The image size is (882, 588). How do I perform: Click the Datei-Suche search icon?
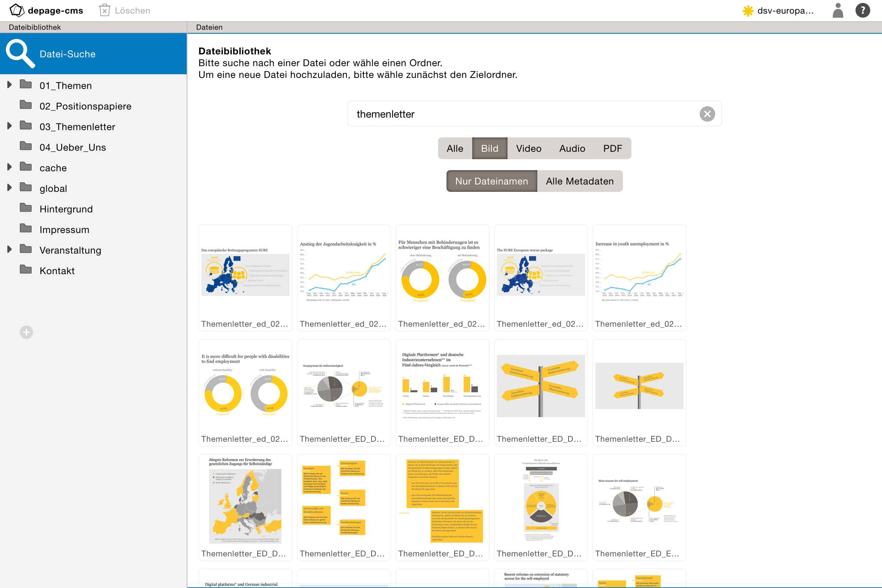tap(18, 54)
